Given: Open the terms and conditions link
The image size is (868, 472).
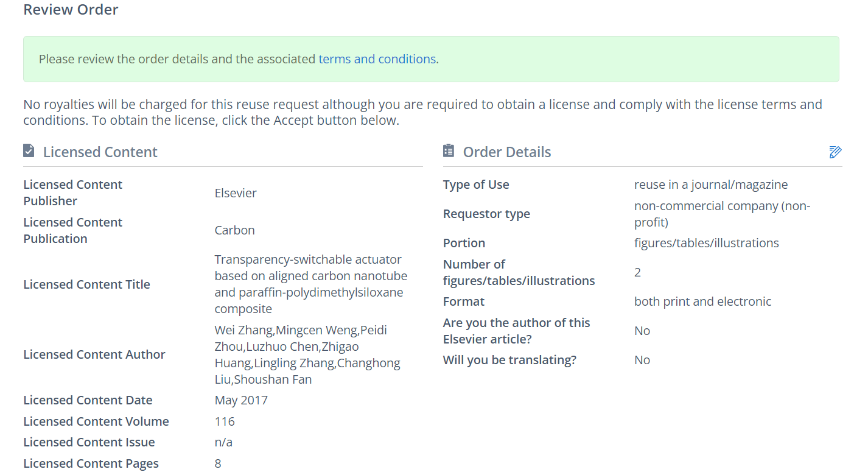Looking at the screenshot, I should click(x=377, y=59).
